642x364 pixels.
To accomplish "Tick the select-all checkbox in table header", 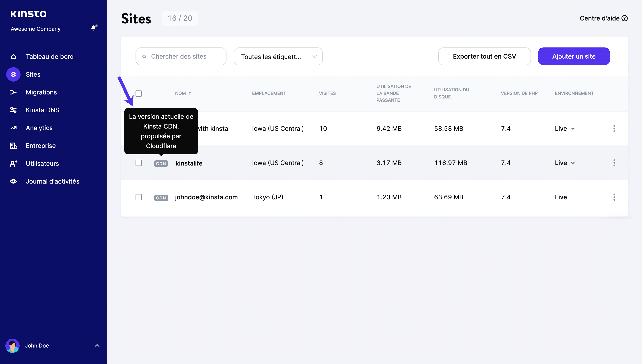I will coord(139,94).
